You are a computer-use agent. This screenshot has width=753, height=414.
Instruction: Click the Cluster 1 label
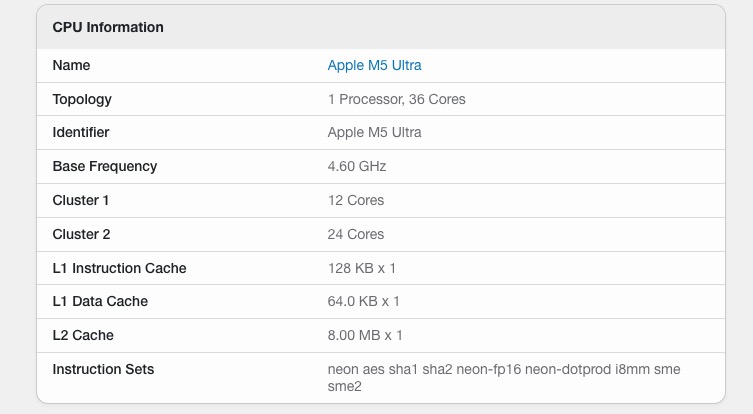(x=81, y=200)
